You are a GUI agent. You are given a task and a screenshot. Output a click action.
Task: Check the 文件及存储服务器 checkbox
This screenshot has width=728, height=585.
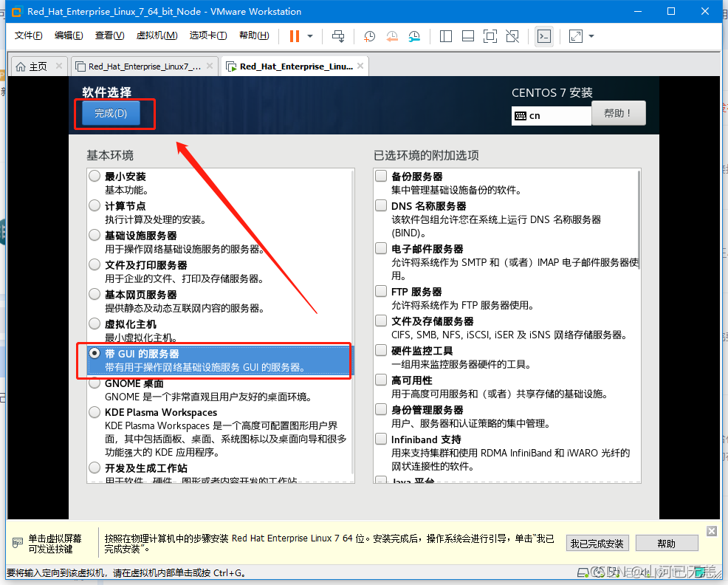click(381, 321)
